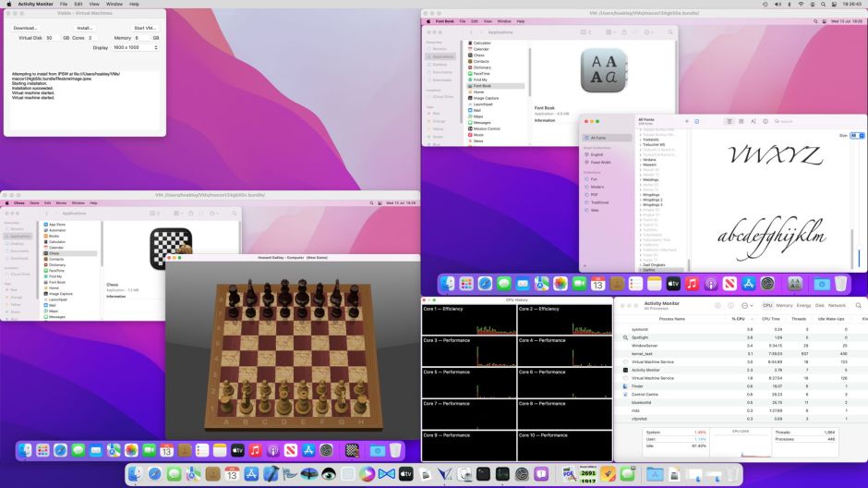Click the grid view icon in Font Book toolbar
The width and height of the screenshot is (868, 488).
pyautogui.click(x=741, y=121)
